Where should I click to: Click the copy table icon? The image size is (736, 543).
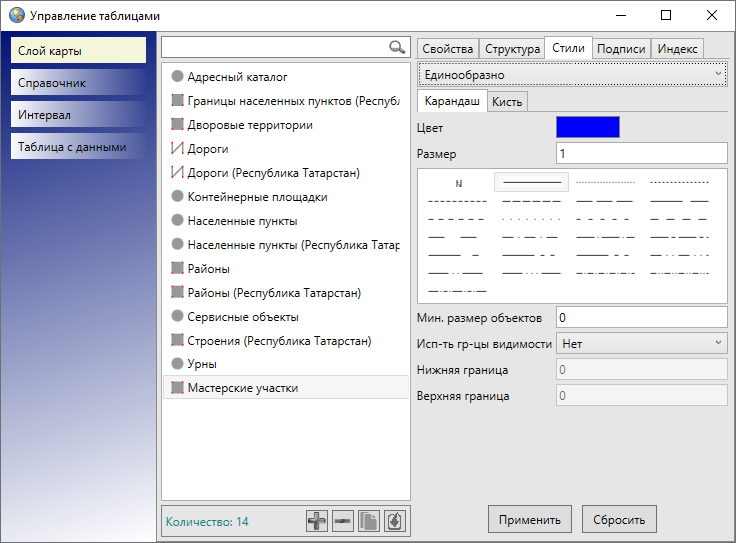[369, 521]
